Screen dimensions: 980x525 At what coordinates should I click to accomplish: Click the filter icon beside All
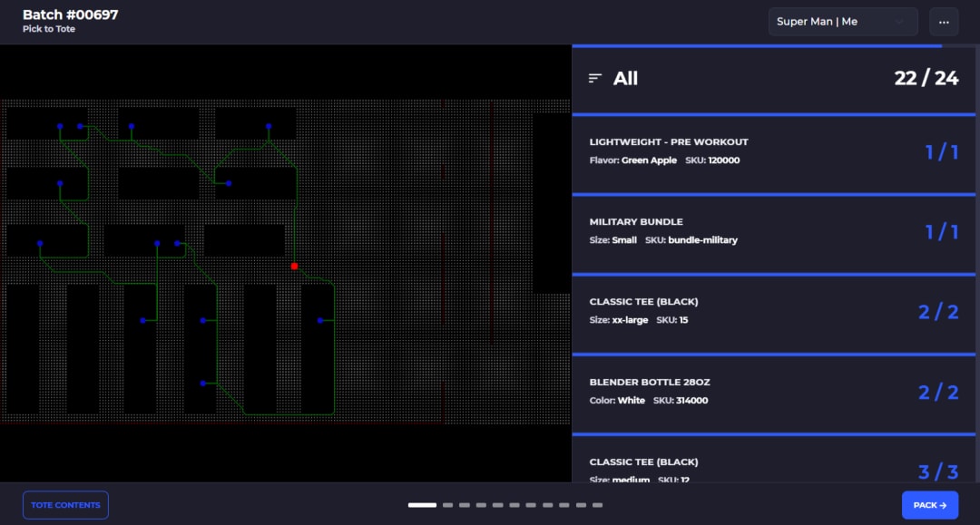coord(595,78)
